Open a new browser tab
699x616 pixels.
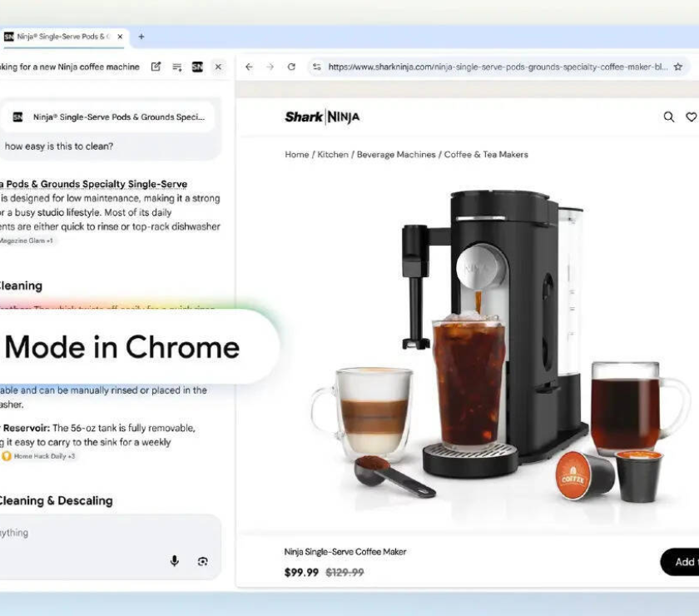tap(141, 37)
